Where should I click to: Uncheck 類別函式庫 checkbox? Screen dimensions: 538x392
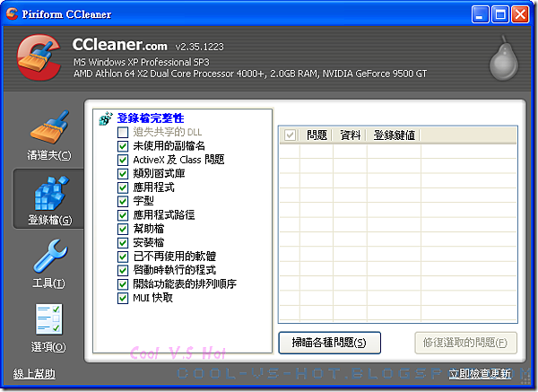click(123, 174)
